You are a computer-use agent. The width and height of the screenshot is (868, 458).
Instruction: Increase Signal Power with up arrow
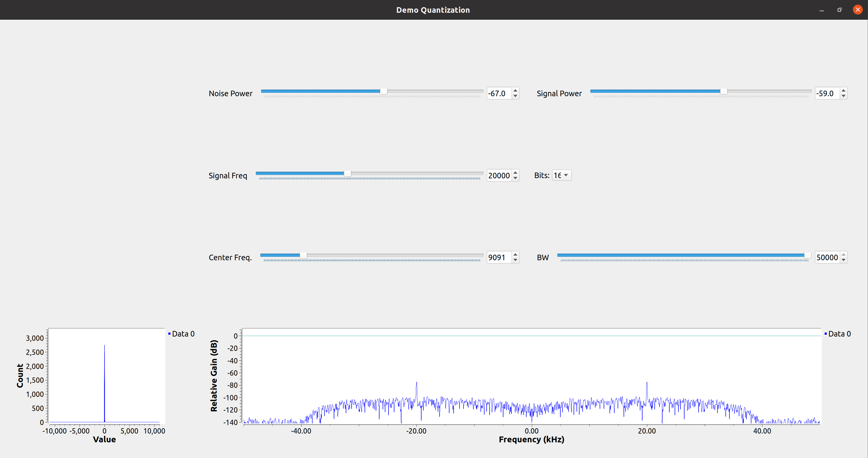(844, 90)
